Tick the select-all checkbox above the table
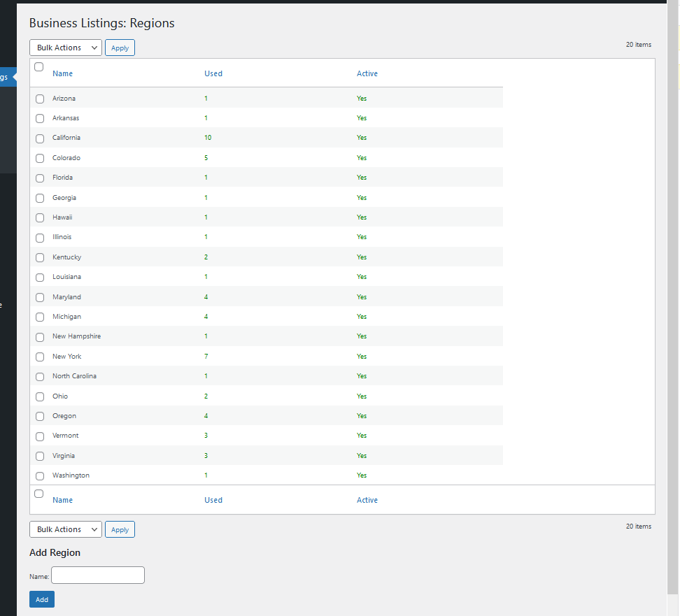The width and height of the screenshot is (680, 616). [38, 66]
